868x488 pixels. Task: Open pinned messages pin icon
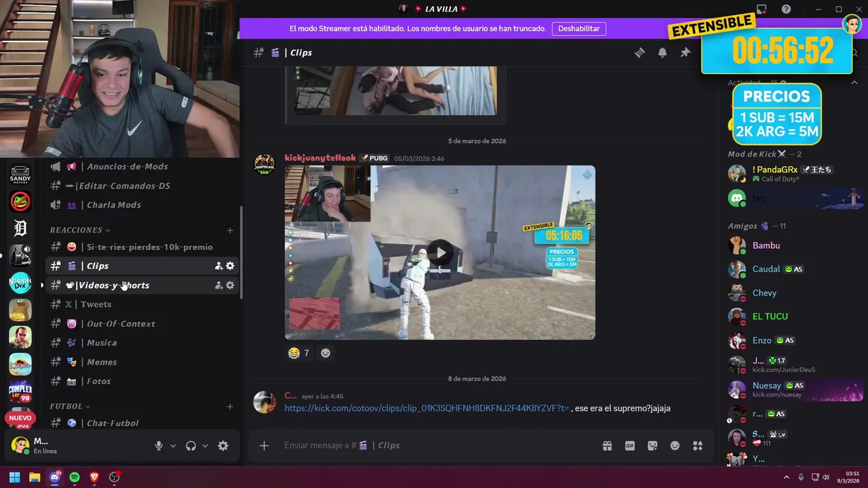(685, 53)
